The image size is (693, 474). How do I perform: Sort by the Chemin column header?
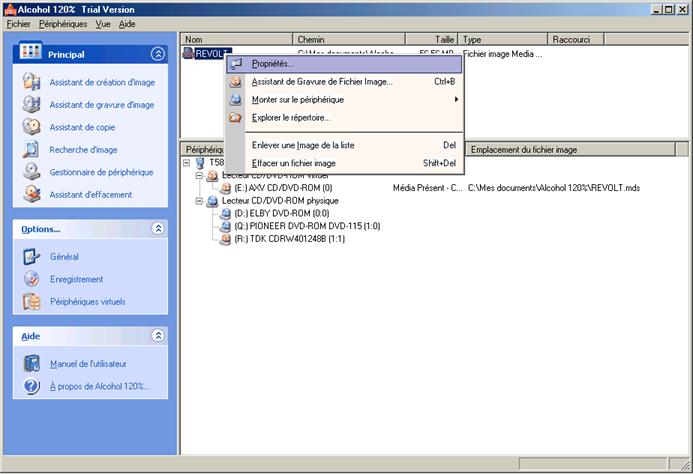coord(349,39)
